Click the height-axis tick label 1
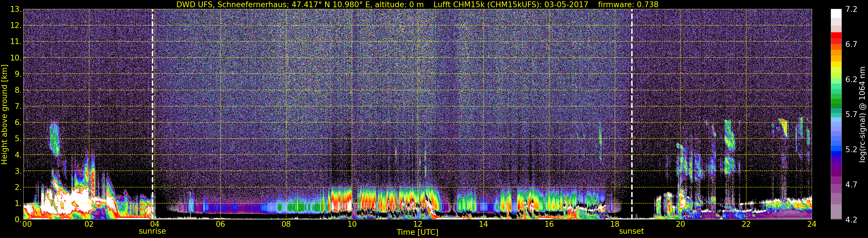Viewport: 868px width, 238px height. coord(18,204)
